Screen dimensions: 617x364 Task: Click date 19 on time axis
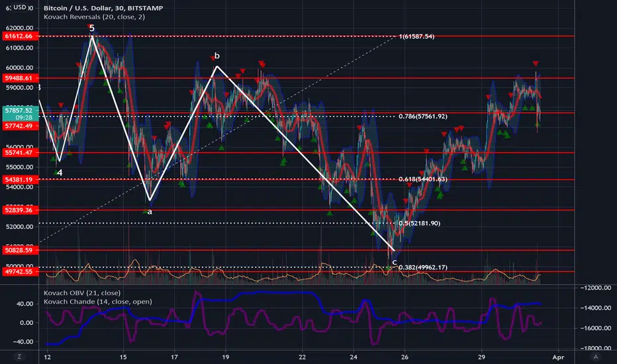pyautogui.click(x=226, y=357)
